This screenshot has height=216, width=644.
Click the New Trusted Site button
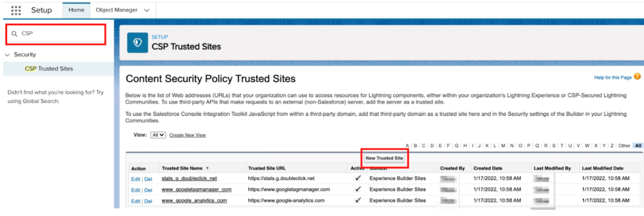tap(384, 158)
